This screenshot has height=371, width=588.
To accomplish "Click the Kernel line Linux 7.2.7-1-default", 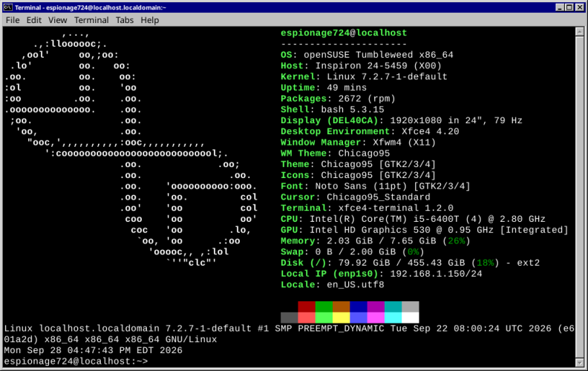I will 364,77.
